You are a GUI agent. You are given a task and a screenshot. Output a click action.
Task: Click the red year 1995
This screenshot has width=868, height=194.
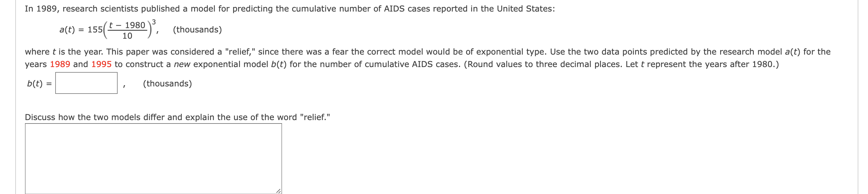[101, 64]
